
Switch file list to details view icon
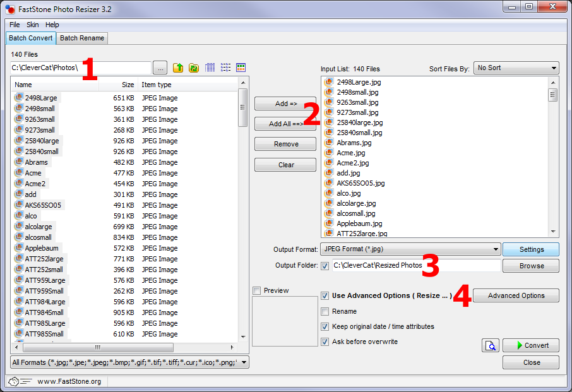tap(210, 68)
